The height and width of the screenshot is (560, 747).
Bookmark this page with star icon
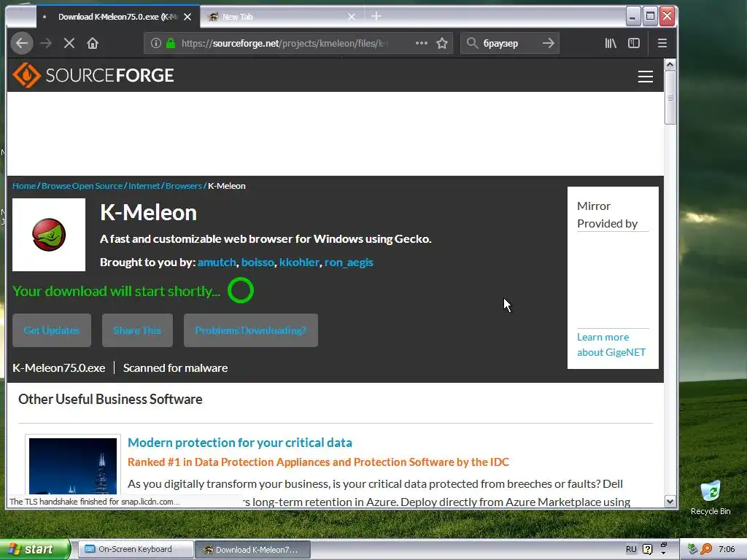[x=442, y=43]
